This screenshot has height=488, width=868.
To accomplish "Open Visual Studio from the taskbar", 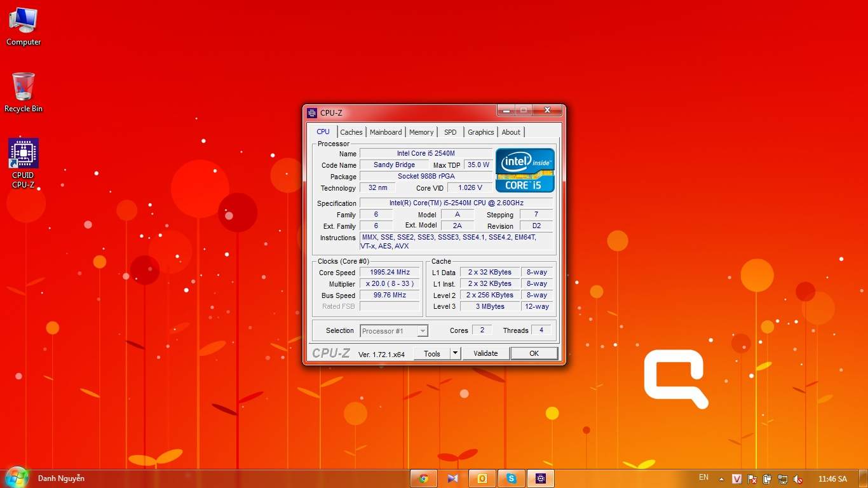I will tap(452, 478).
